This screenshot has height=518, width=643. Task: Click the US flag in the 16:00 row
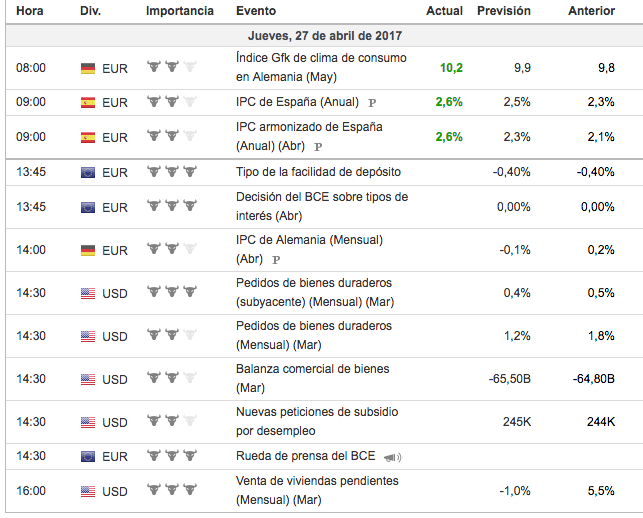point(88,491)
